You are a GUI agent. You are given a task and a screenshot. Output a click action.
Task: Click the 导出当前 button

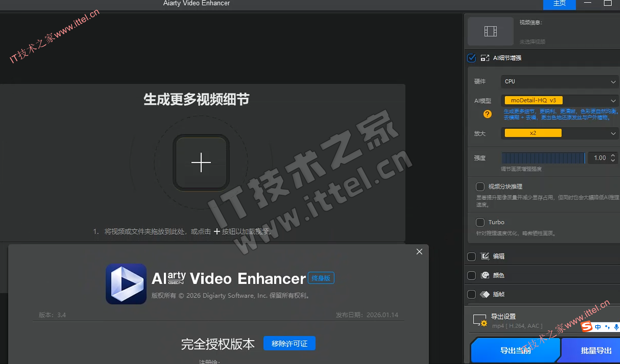coord(515,350)
